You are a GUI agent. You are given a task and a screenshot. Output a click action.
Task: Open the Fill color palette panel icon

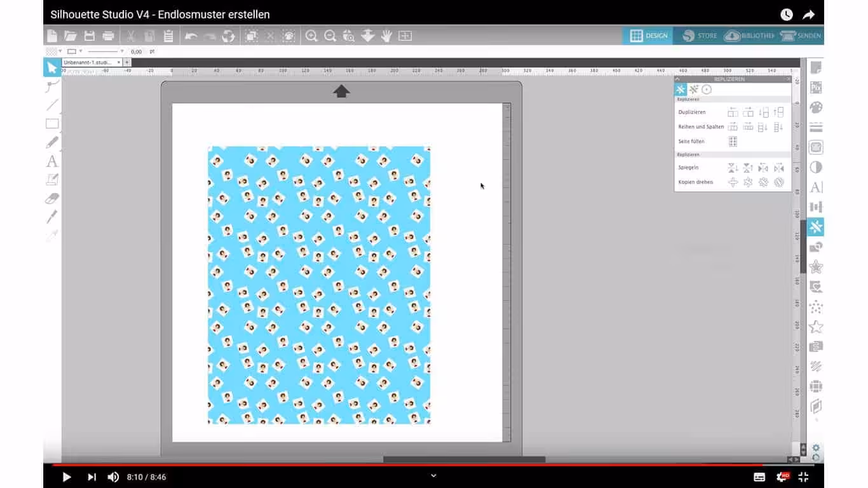816,107
